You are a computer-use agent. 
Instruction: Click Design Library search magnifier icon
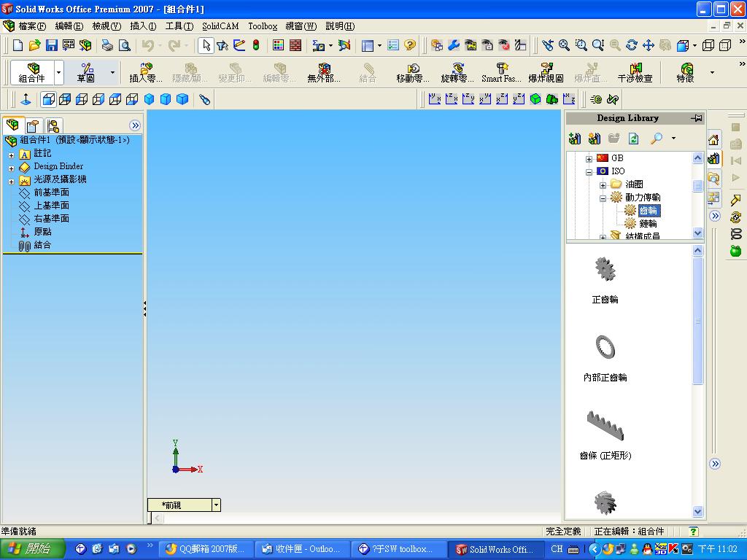[657, 139]
